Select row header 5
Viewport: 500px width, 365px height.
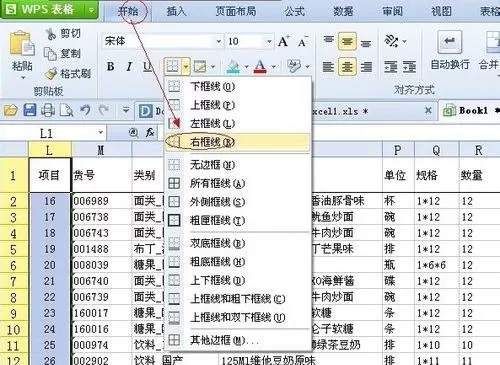coord(14,249)
